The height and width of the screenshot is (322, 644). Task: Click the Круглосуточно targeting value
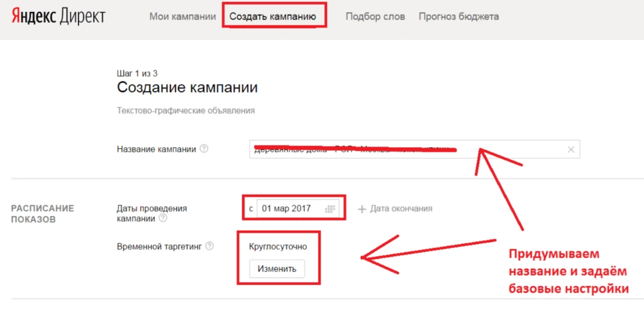tap(278, 247)
